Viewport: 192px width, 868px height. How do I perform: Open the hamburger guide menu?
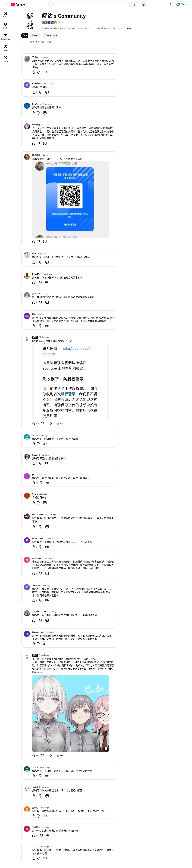(x=5, y=4)
